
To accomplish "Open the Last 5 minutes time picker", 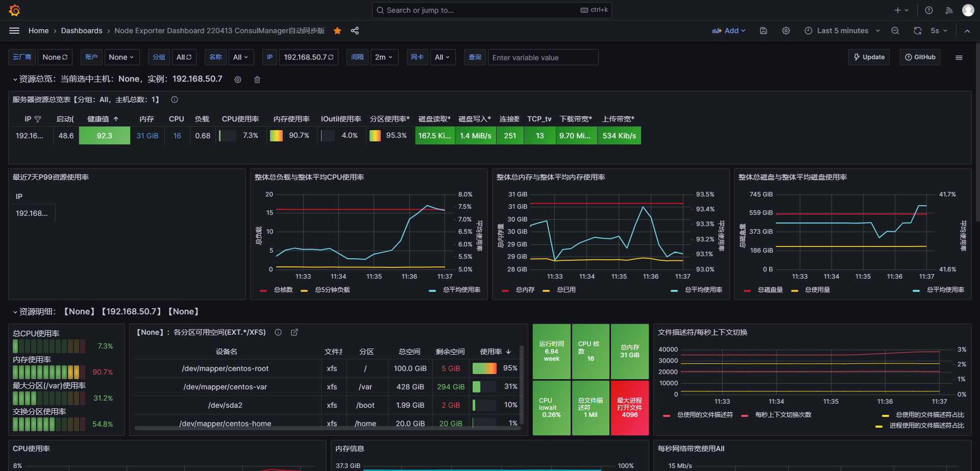I will [842, 31].
